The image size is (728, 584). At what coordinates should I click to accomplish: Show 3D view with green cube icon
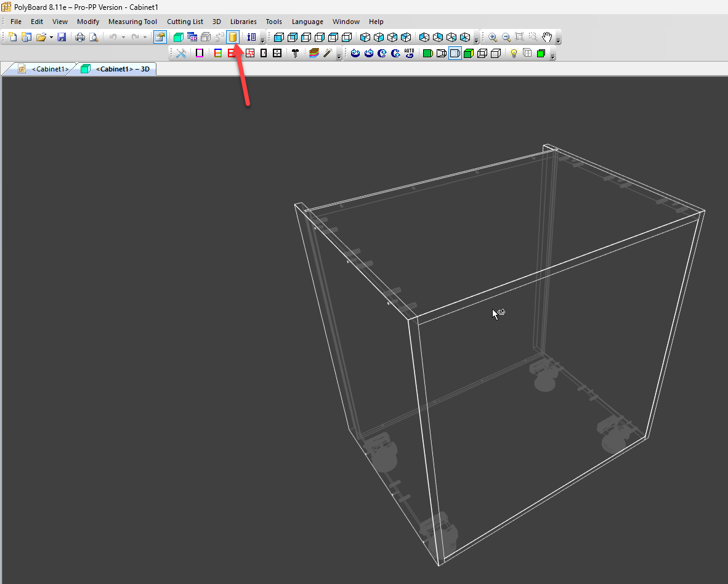coord(178,37)
